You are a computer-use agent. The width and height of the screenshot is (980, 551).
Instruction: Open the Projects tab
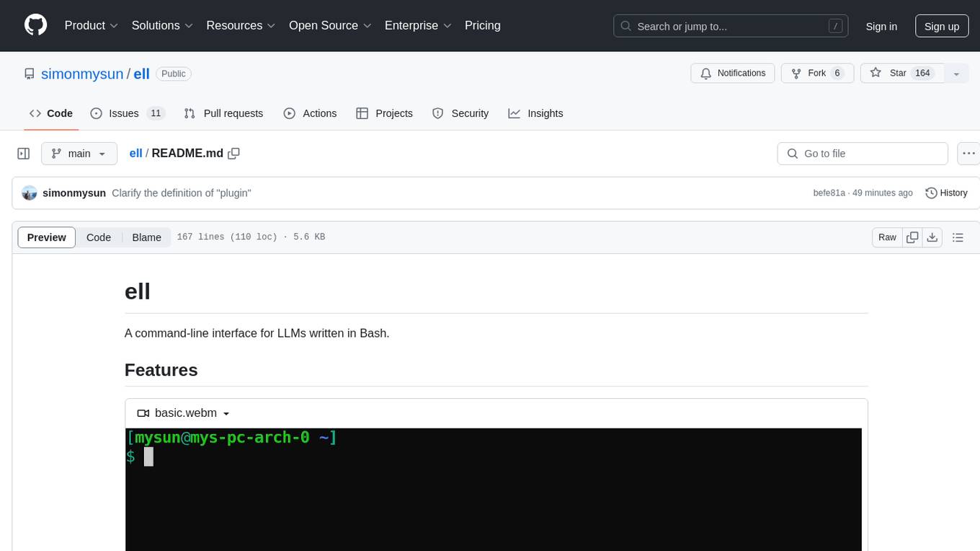click(384, 113)
